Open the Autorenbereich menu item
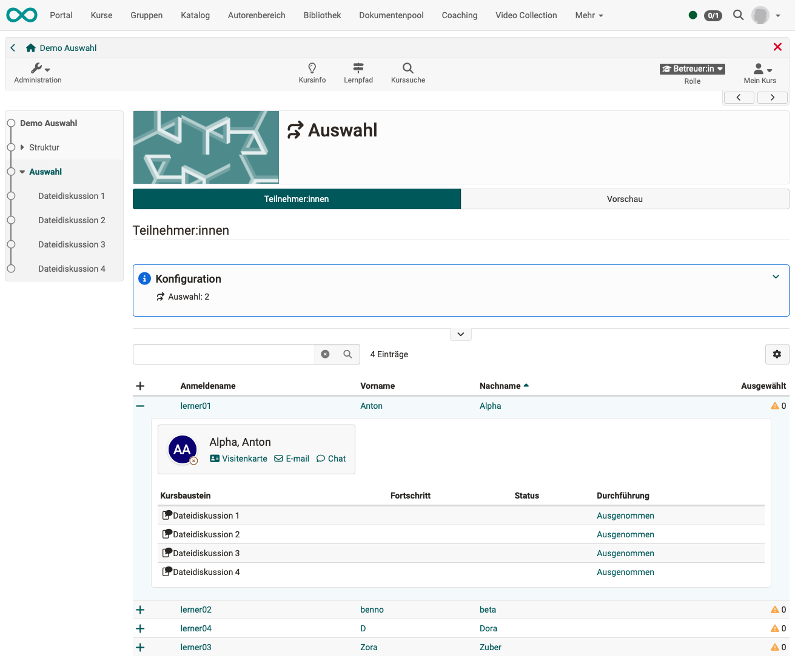The width and height of the screenshot is (795, 672). click(257, 15)
